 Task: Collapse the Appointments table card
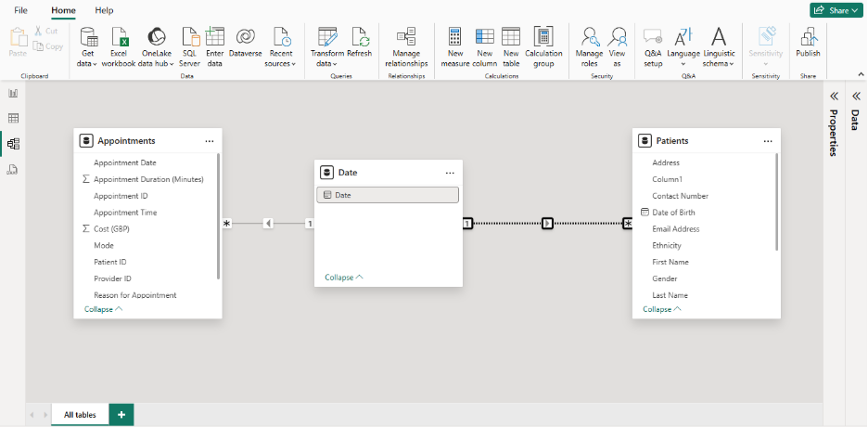pos(103,309)
